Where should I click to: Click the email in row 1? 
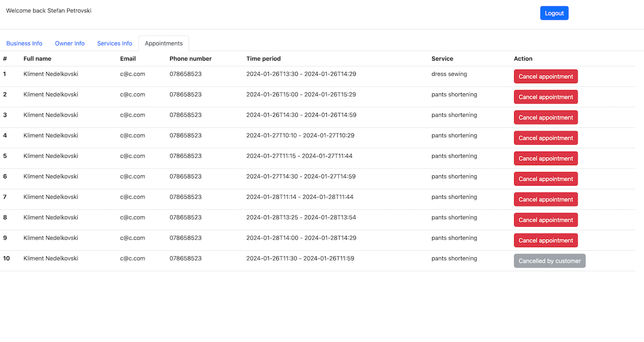click(x=133, y=74)
